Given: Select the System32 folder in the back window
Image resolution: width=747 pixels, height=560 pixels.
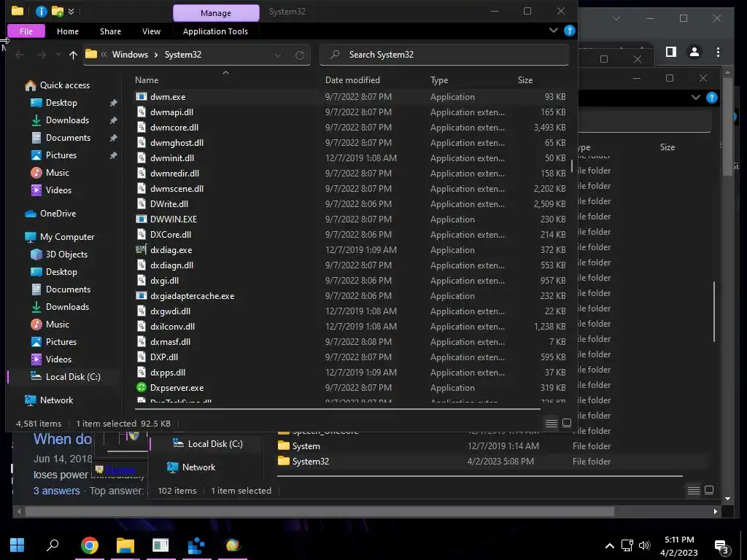Looking at the screenshot, I should click(310, 462).
